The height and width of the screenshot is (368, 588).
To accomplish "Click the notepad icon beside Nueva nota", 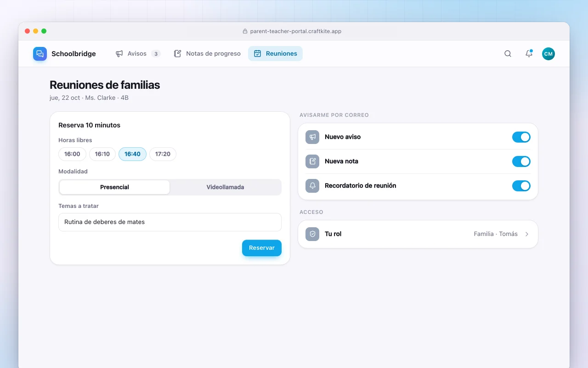I will pos(312,161).
